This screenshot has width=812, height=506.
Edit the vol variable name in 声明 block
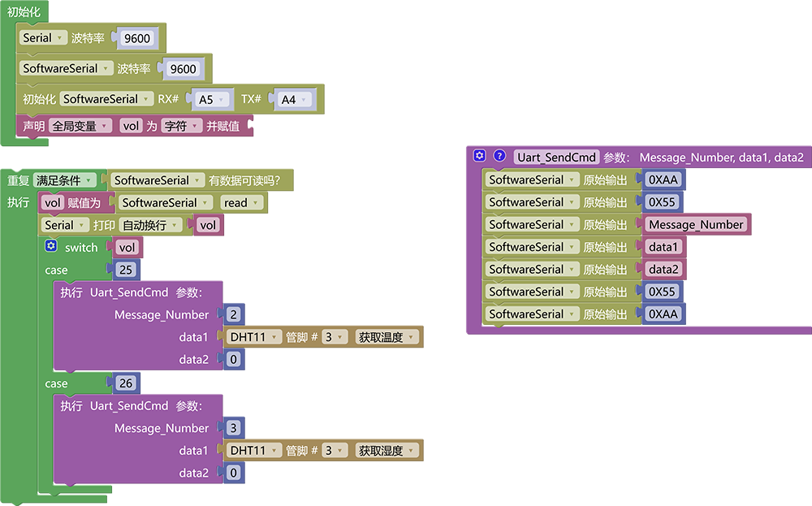pos(131,126)
